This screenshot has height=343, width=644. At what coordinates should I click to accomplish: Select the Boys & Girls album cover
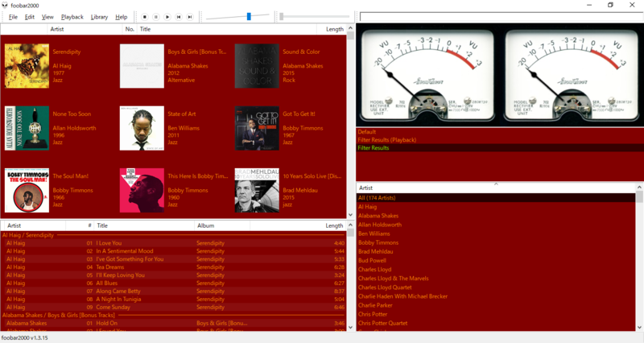click(142, 66)
